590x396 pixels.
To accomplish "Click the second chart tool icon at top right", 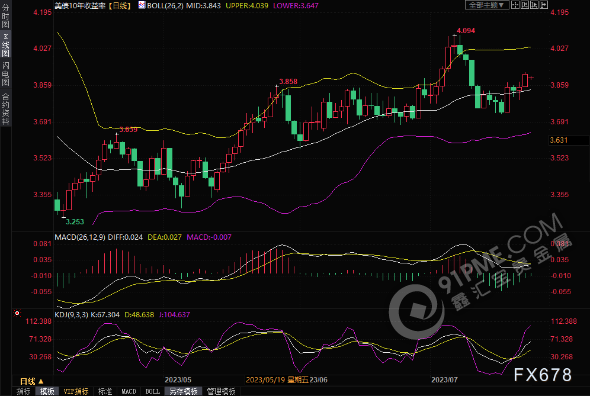I will (x=525, y=5).
